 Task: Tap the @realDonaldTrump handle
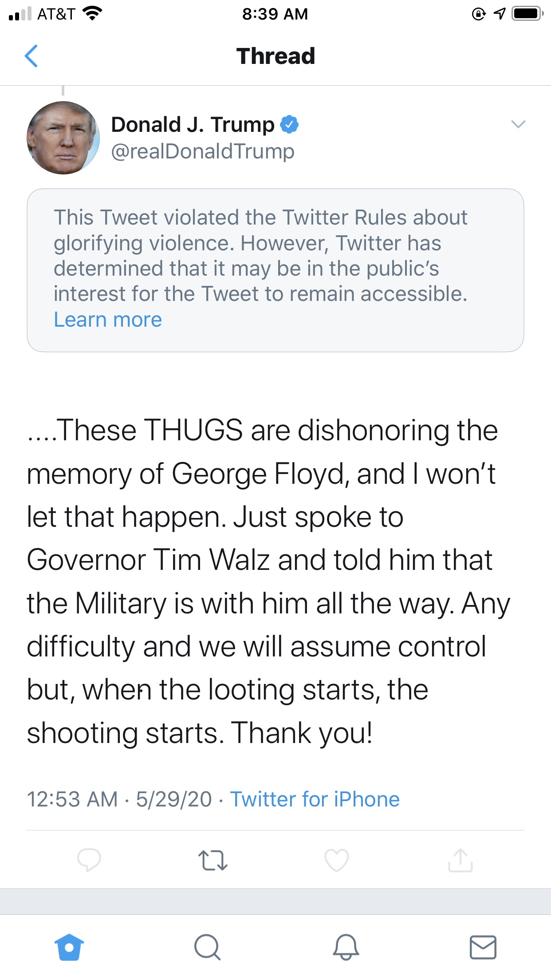click(202, 151)
